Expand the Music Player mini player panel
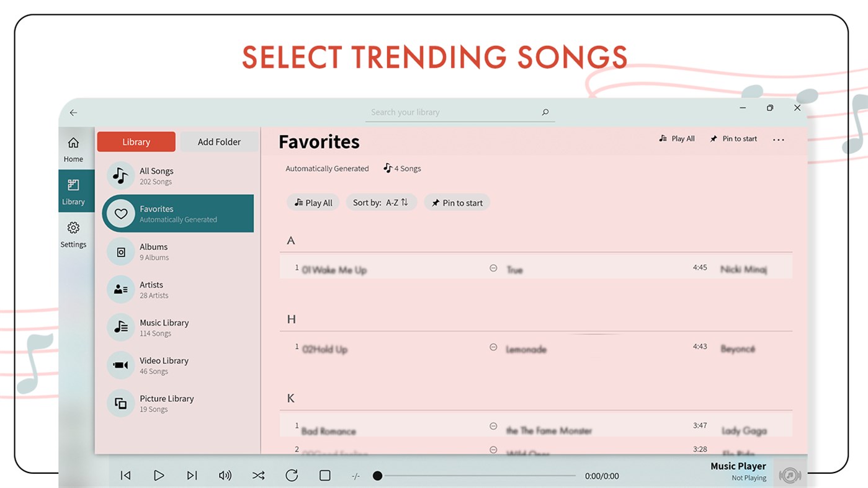This screenshot has width=868, height=488. coord(790,476)
